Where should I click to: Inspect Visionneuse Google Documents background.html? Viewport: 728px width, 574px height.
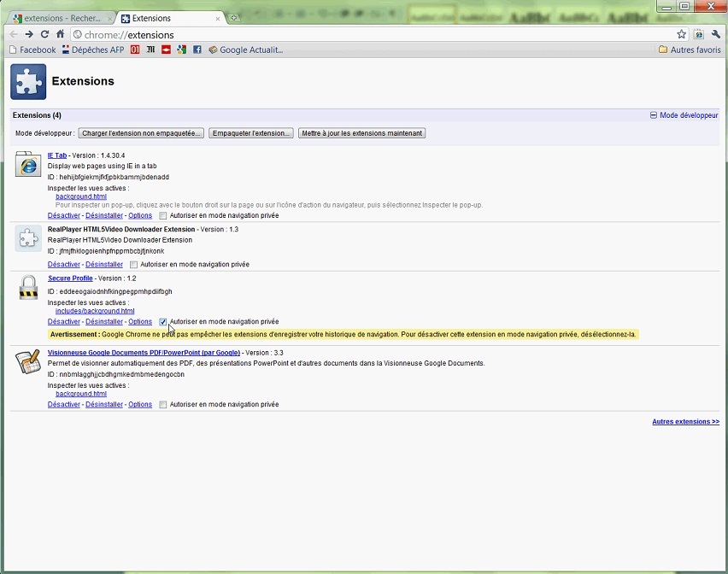(81, 394)
